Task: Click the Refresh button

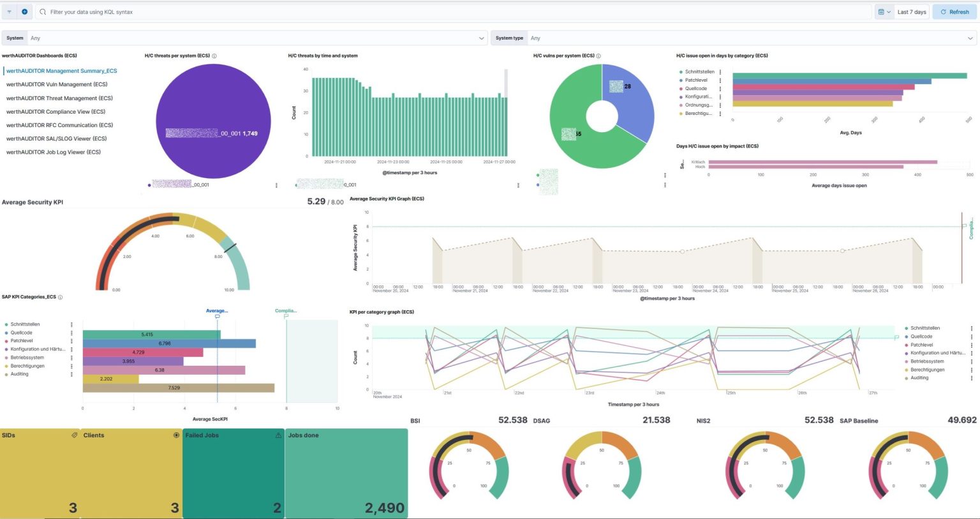Action: point(954,12)
